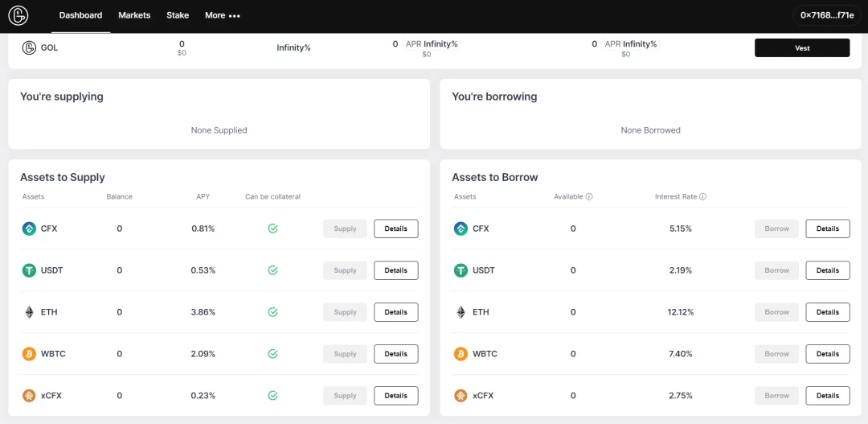Open the Stake page
Screen dimensions: 868x424
tap(178, 15)
